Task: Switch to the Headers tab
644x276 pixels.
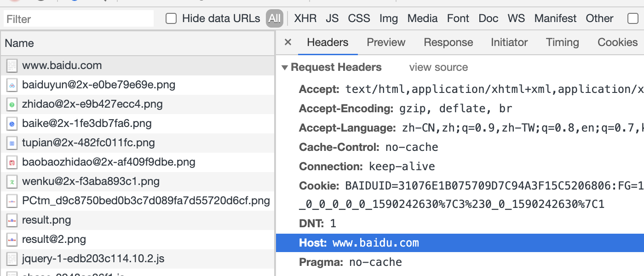Action: coord(328,42)
